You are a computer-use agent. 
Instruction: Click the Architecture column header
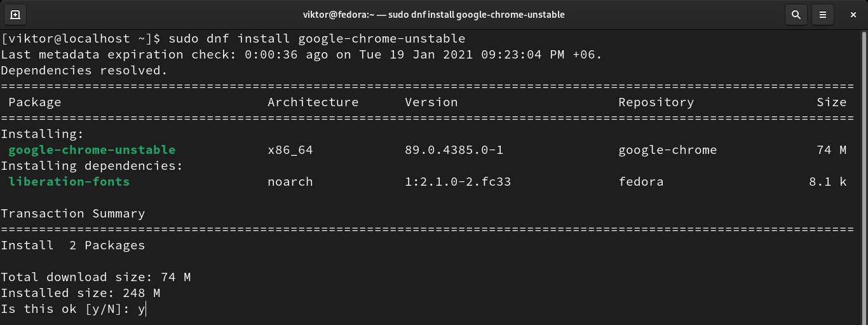pyautogui.click(x=313, y=102)
